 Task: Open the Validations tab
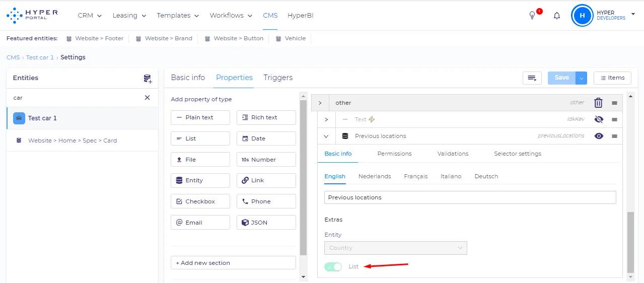[453, 154]
